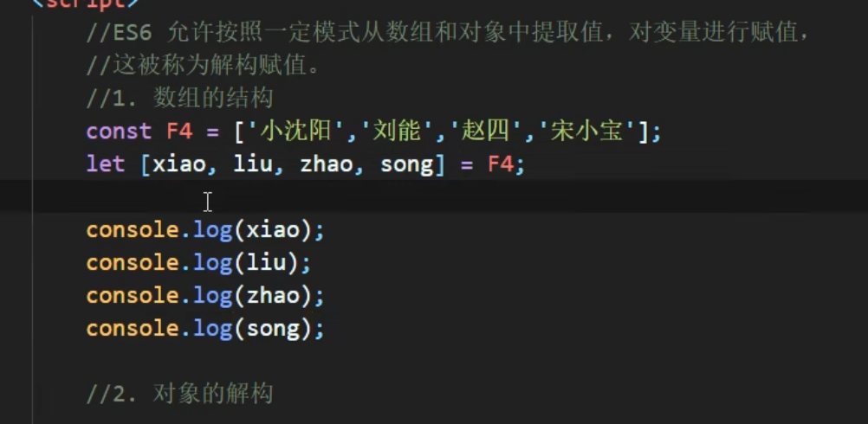This screenshot has height=424, width=868.
Task: Click console.log(liu) statement
Action: point(198,264)
